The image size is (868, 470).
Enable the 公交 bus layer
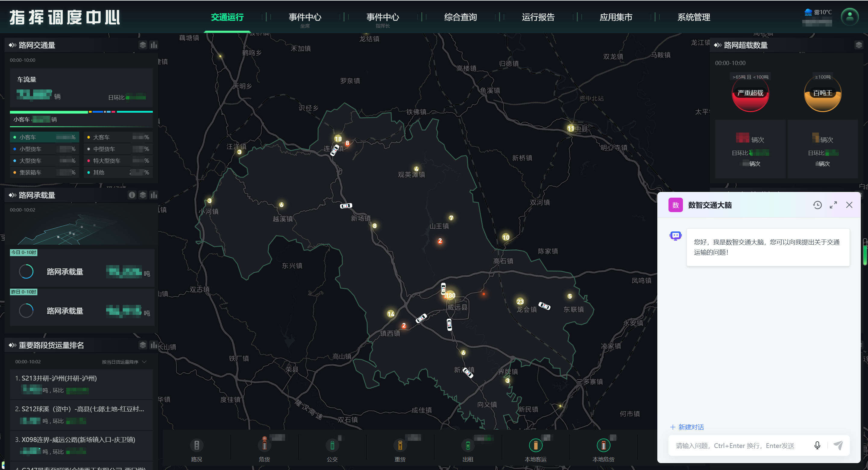(x=332, y=445)
